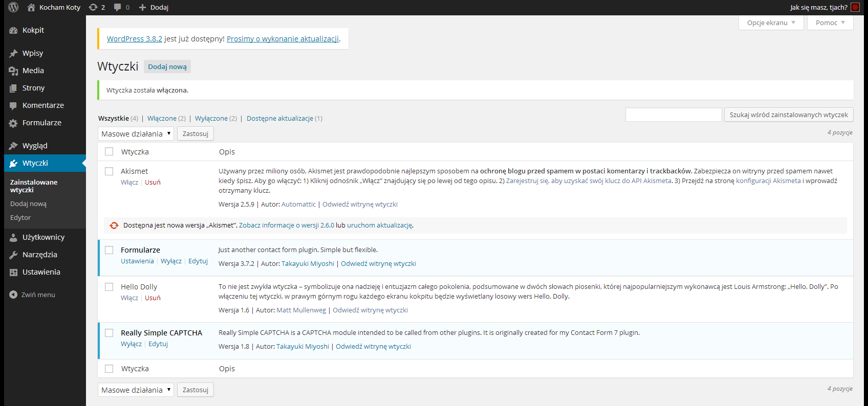868x406 pixels.
Task: Show Dostępne aktualizacje plugins
Action: pos(280,118)
